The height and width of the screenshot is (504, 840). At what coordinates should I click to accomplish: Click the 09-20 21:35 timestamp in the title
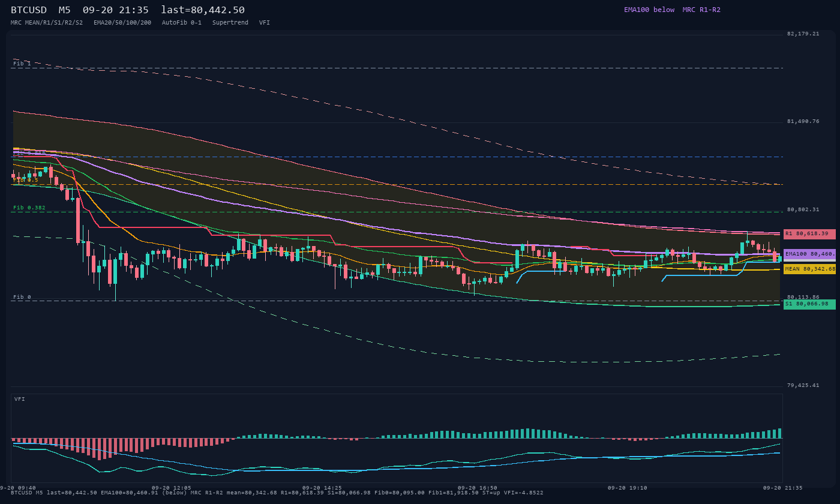(116, 10)
